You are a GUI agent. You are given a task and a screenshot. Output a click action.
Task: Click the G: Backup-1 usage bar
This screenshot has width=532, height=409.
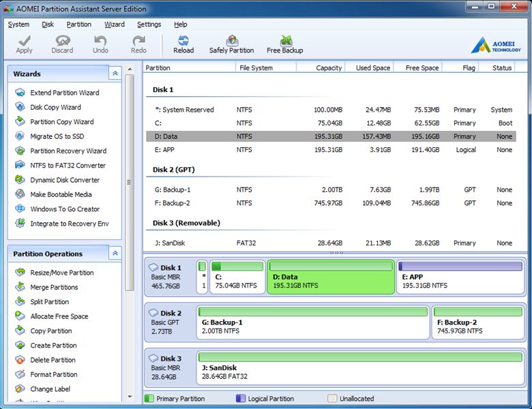pyautogui.click(x=313, y=312)
